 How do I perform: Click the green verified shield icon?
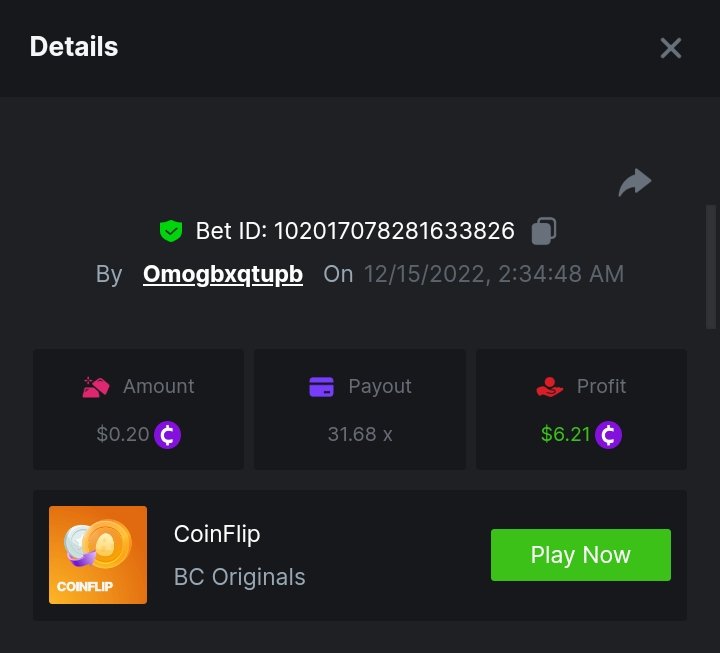171,232
